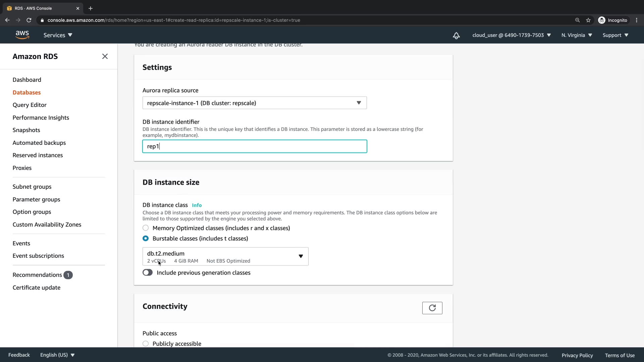
Task: Click the DB instance identifier text field
Action: tap(255, 146)
